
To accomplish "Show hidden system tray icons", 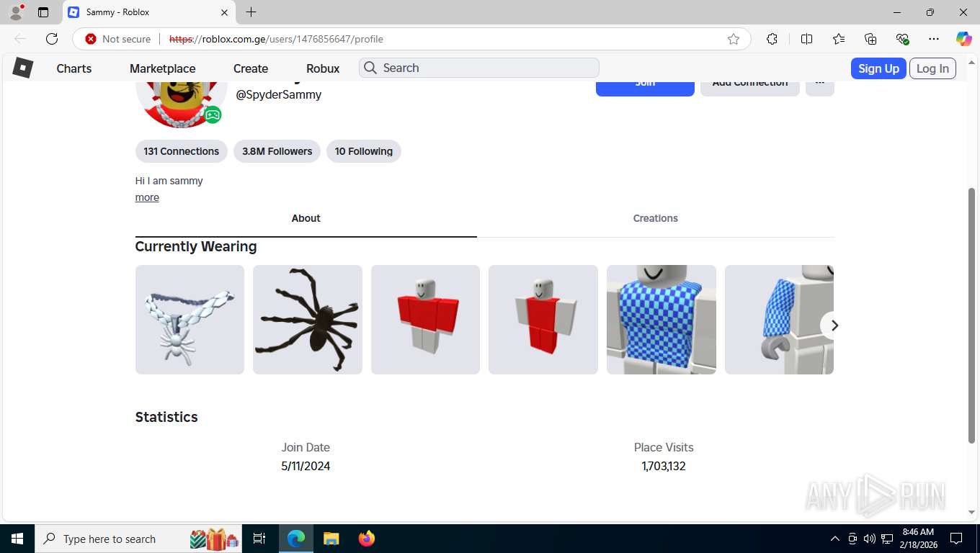I will click(x=835, y=539).
